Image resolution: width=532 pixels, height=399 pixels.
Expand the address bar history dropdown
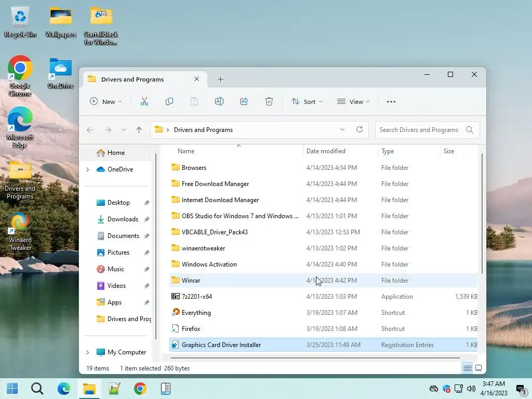(342, 129)
